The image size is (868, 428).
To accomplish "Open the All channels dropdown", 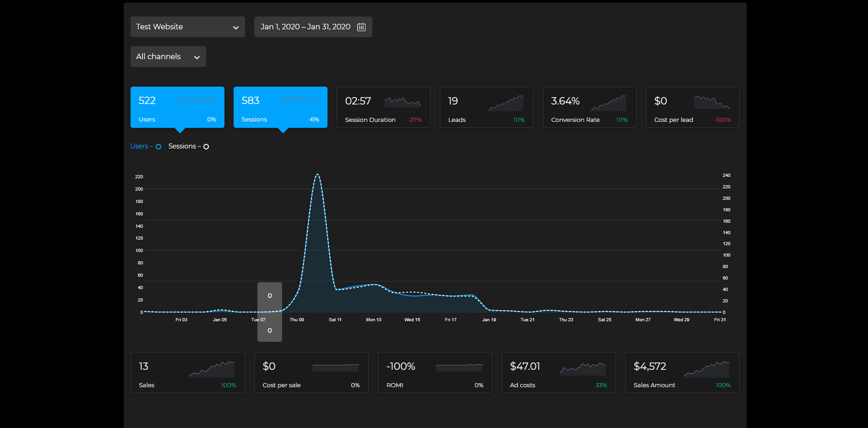I will click(168, 57).
